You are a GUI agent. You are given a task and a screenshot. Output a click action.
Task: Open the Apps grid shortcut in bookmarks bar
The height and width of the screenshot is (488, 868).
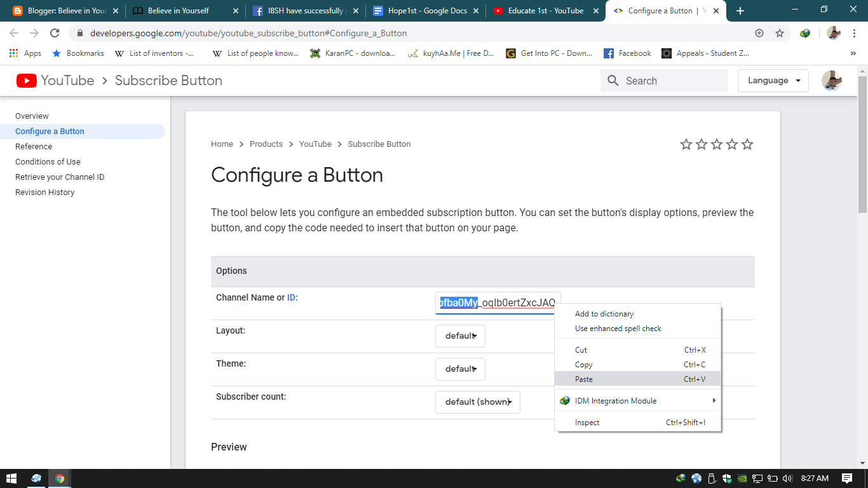25,53
